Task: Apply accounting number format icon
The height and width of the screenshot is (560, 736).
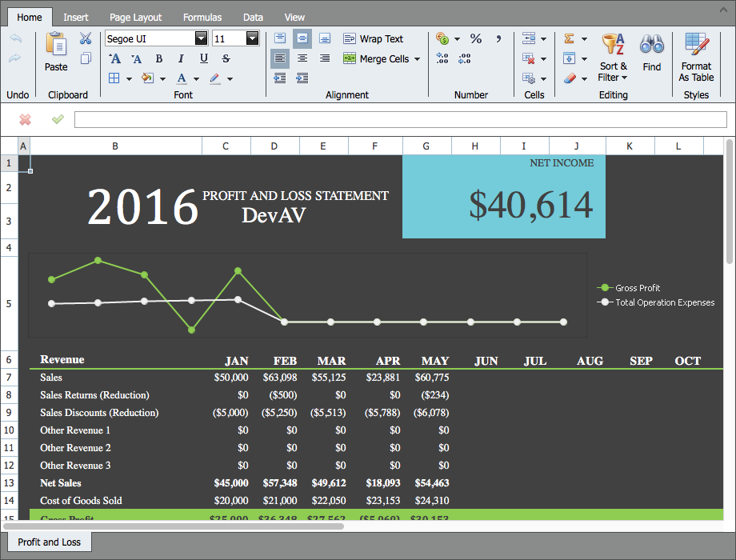Action: [442, 38]
